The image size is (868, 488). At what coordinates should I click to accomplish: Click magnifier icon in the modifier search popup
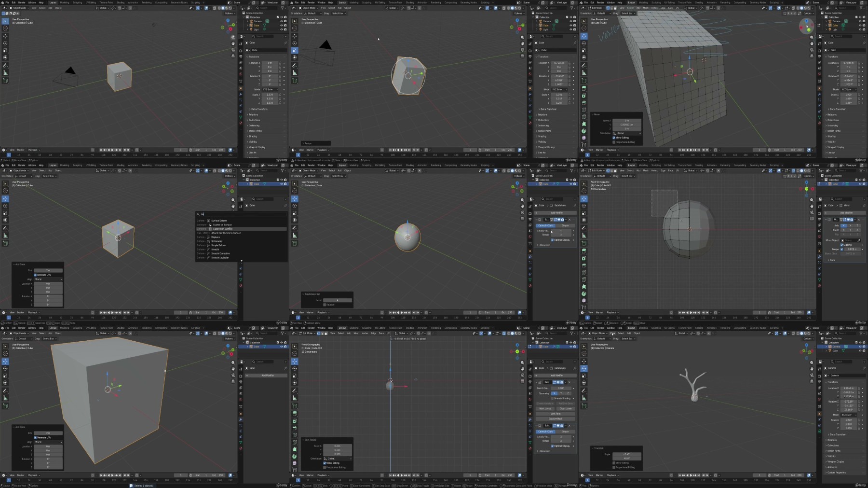click(x=198, y=214)
